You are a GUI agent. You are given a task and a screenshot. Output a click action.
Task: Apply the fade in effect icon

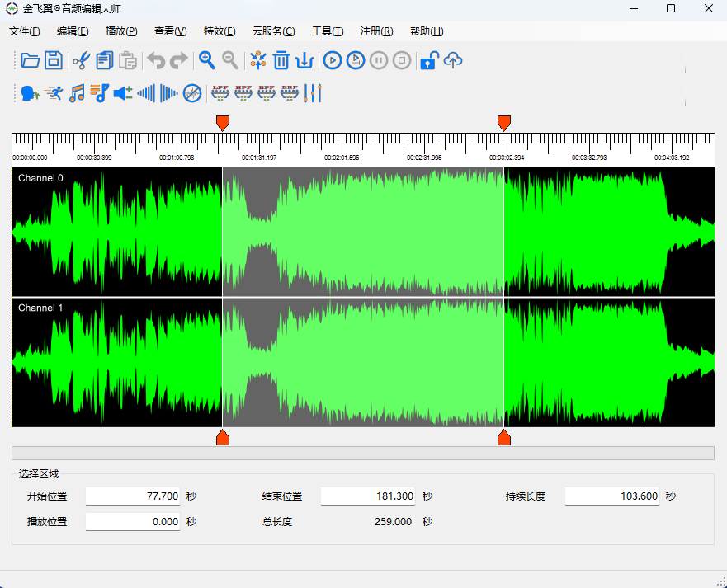click(146, 93)
